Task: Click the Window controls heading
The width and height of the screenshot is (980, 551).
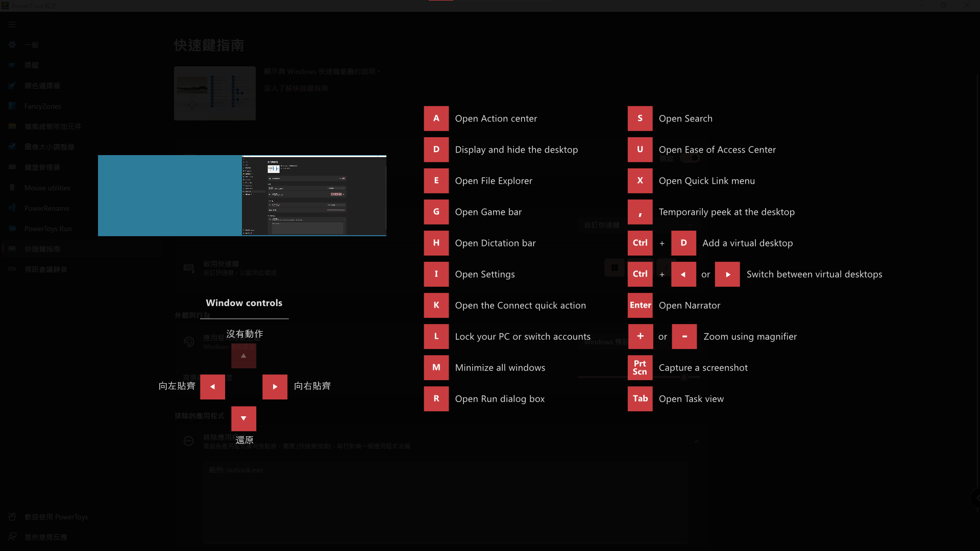Action: [x=244, y=303]
